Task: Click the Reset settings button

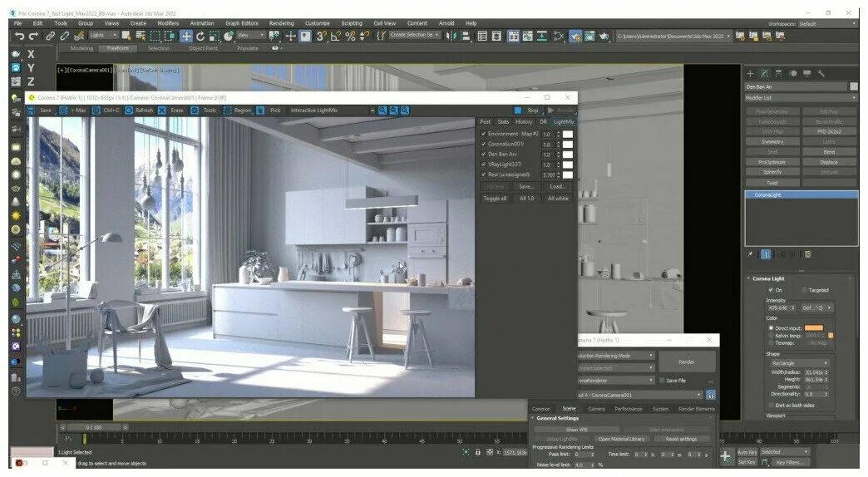Action: [682, 439]
